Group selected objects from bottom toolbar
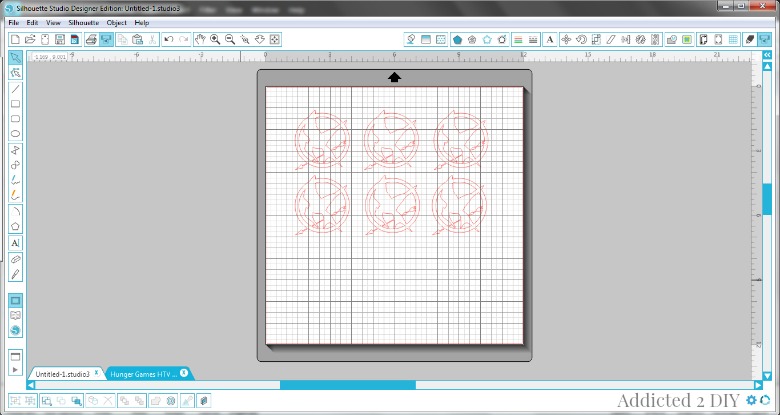 pyautogui.click(x=15, y=401)
